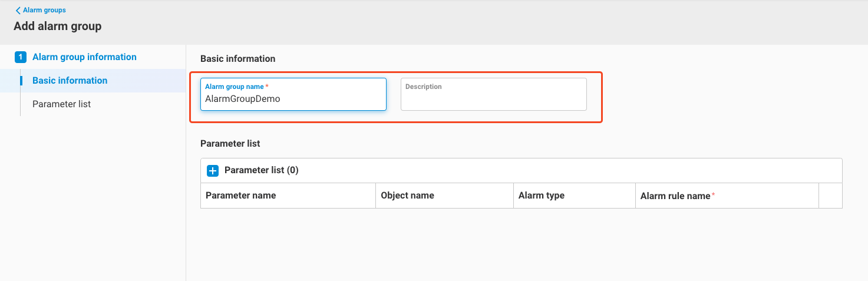Viewport: 868px width, 281px height.
Task: Click the step 1 number badge
Action: pyautogui.click(x=21, y=57)
